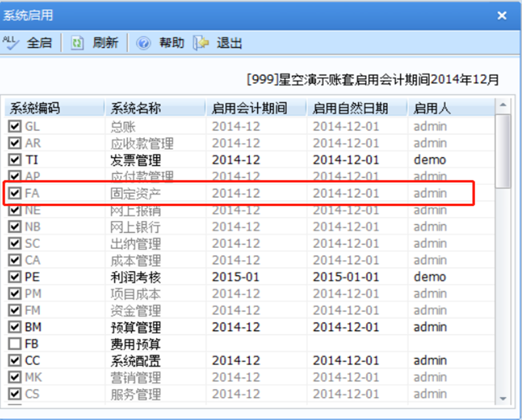The image size is (522, 420).
Task: Enable the FB 费用预算 checkbox
Action: (x=15, y=343)
